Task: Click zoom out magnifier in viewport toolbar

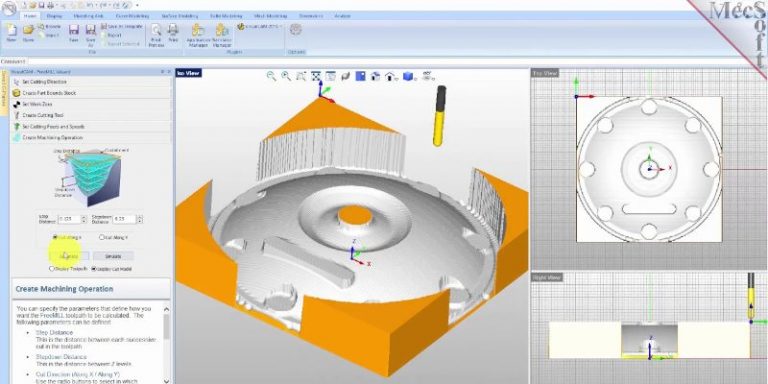Action: tap(271, 75)
